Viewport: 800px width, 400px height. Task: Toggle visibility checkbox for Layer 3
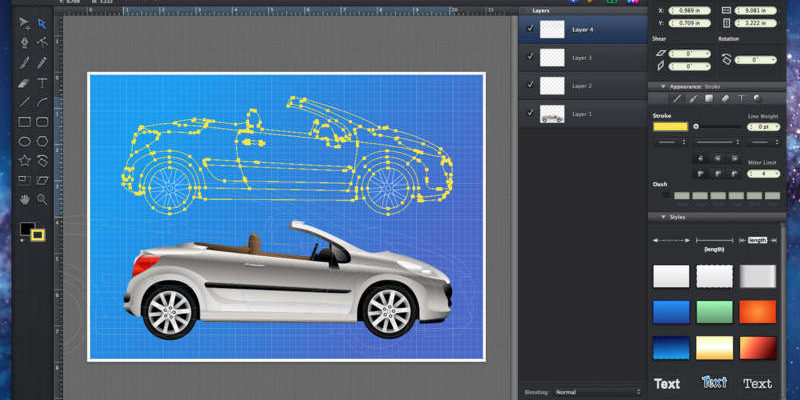click(530, 58)
